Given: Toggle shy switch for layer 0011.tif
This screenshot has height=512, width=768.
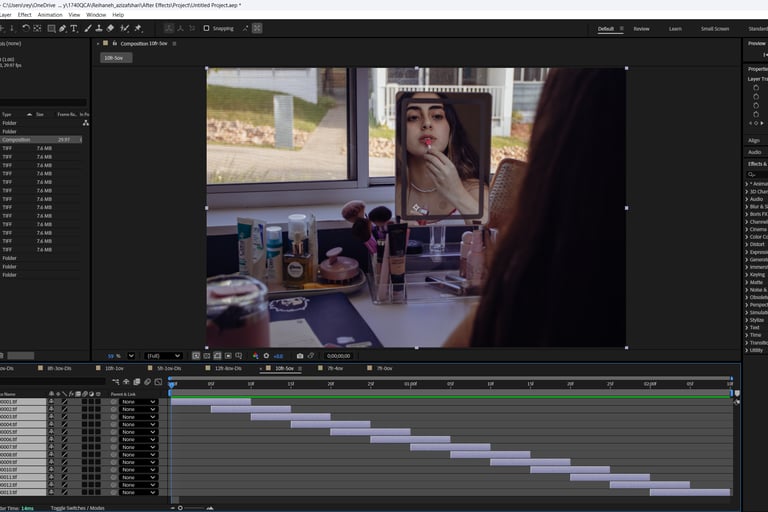Looking at the screenshot, I should (51, 477).
